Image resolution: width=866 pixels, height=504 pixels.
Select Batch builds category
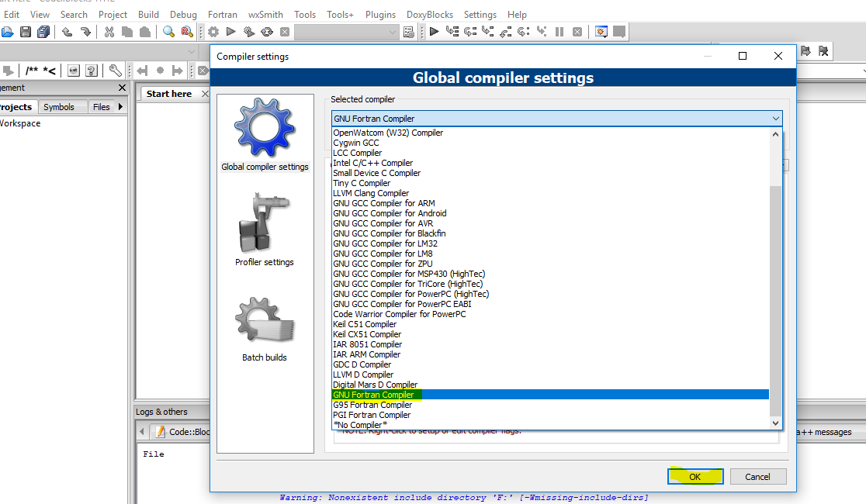point(265,330)
